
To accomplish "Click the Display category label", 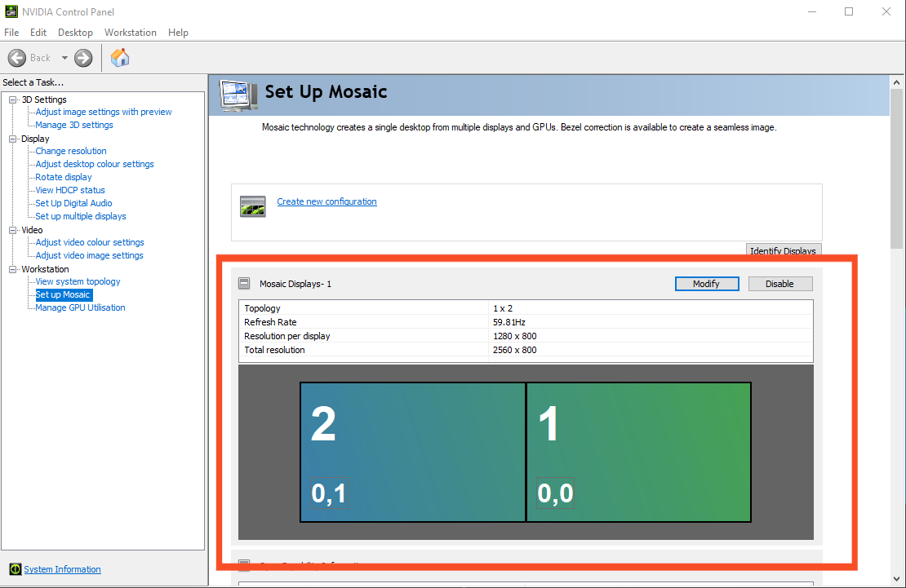I will coord(35,139).
